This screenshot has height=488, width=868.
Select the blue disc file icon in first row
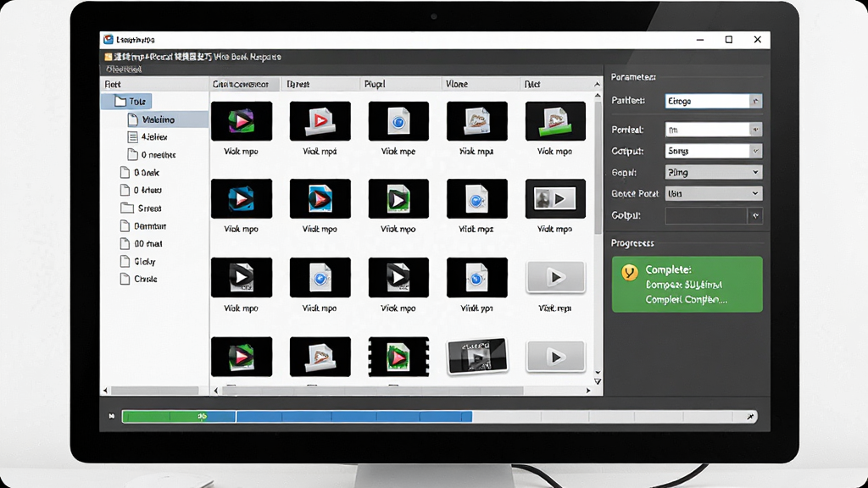(398, 120)
